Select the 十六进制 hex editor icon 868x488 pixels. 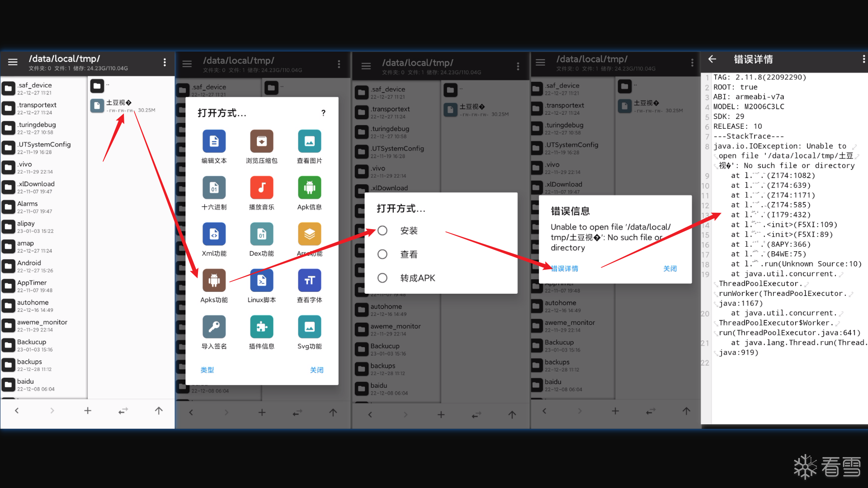click(x=214, y=188)
